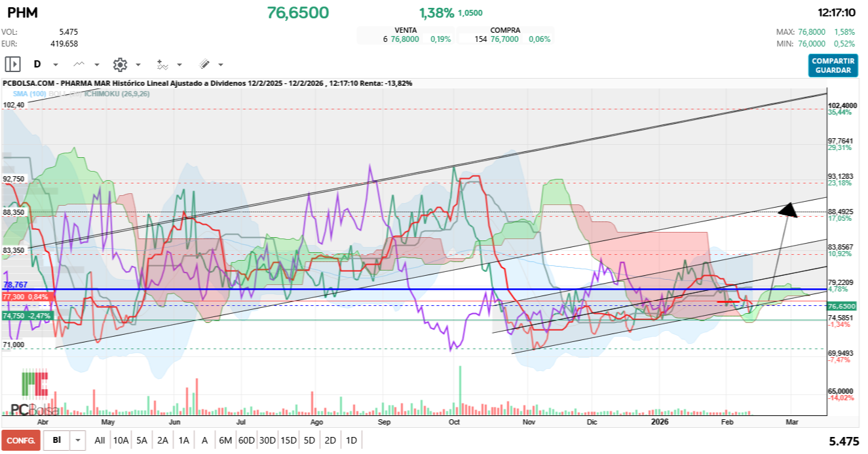The width and height of the screenshot is (868, 454).
Task: Select the 30D time range
Action: 267,440
